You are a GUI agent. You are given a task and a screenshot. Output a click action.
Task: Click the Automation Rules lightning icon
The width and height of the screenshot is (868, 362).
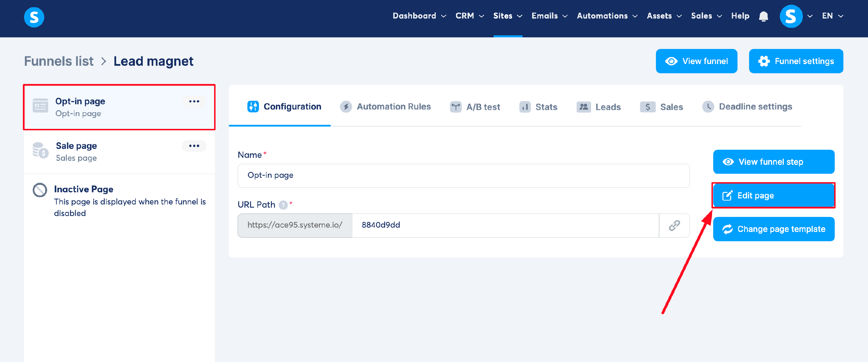point(346,107)
